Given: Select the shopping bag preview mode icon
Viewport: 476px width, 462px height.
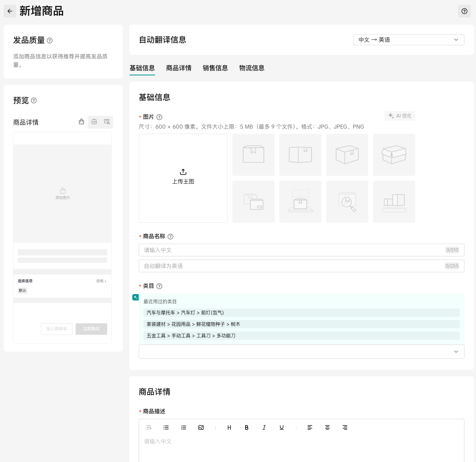Looking at the screenshot, I should click(x=81, y=122).
